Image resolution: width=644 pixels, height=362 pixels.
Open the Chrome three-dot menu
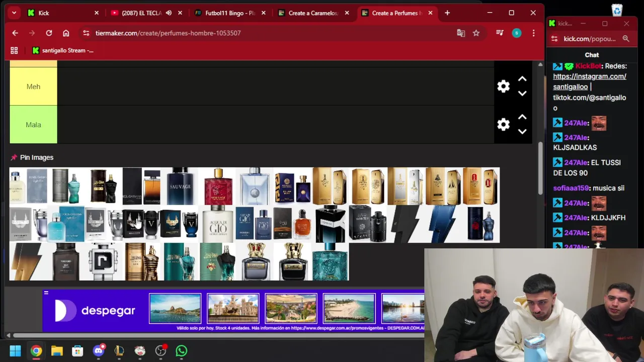click(x=533, y=33)
